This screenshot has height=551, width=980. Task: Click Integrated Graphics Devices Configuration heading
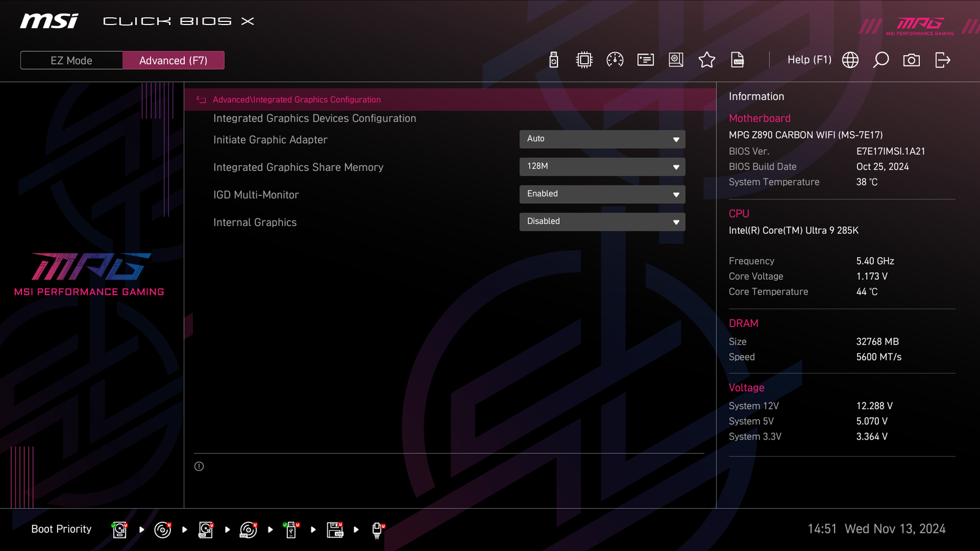pos(315,118)
